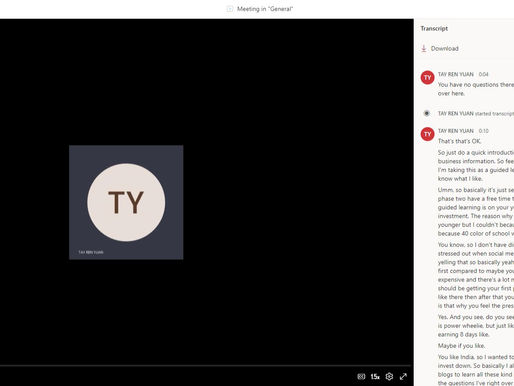Jump to transcript entry at 0:04
The height and width of the screenshot is (386, 514).
tap(483, 74)
